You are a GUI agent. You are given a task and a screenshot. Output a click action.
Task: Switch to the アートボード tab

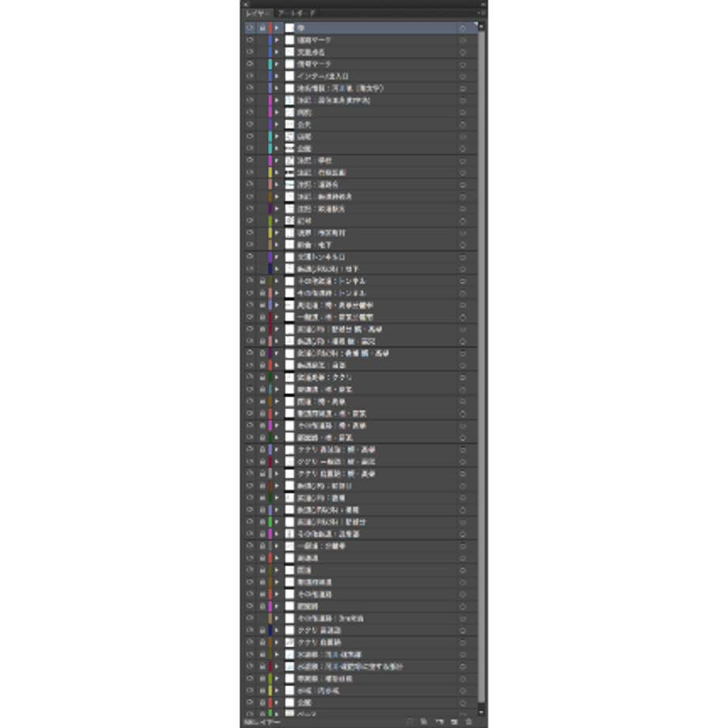click(x=297, y=13)
